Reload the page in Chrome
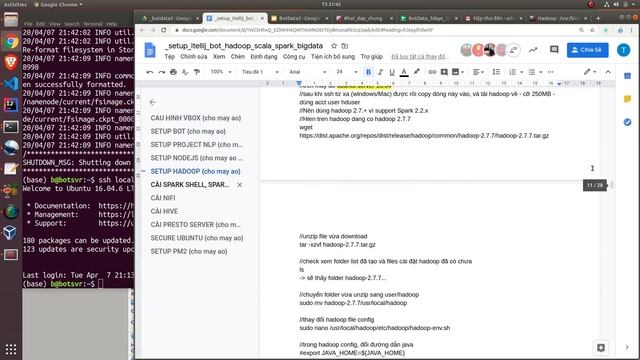The image size is (640, 360). (164, 30)
